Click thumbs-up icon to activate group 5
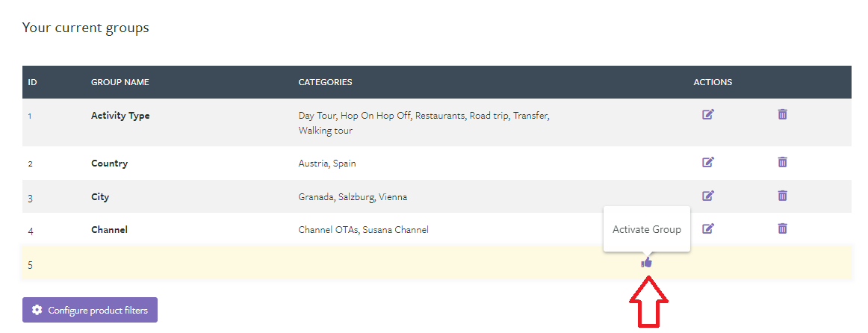This screenshot has height=333, width=868. click(647, 262)
